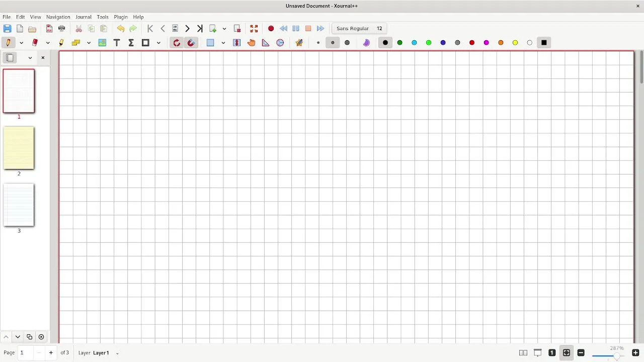Go to the next page
Viewport: 644px width, 362px height.
187,29
